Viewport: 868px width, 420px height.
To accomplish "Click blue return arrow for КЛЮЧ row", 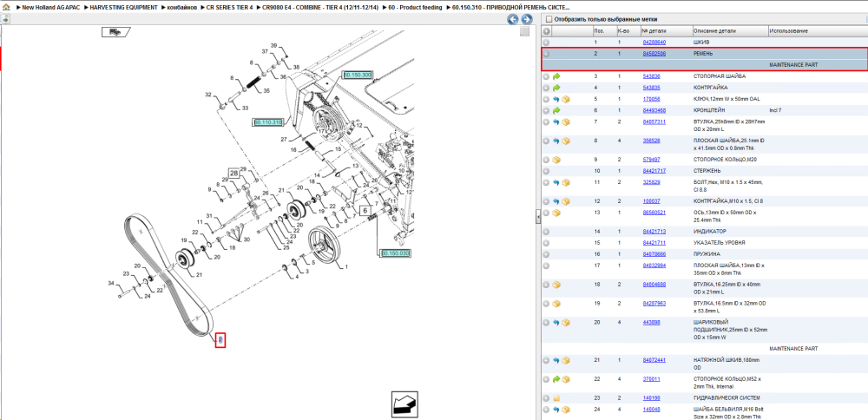I will click(x=556, y=99).
